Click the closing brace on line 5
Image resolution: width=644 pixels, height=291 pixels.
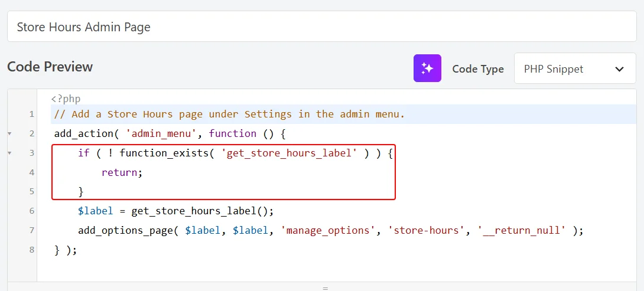pos(81,192)
